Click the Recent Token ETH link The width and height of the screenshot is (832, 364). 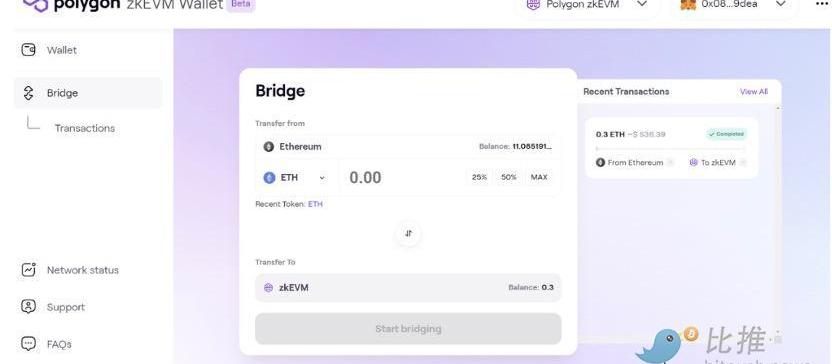point(315,204)
